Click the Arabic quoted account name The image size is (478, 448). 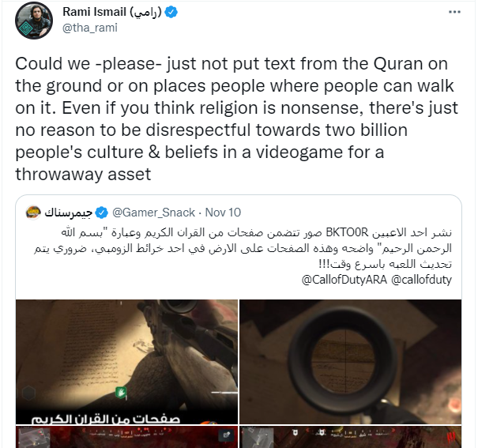68,213
